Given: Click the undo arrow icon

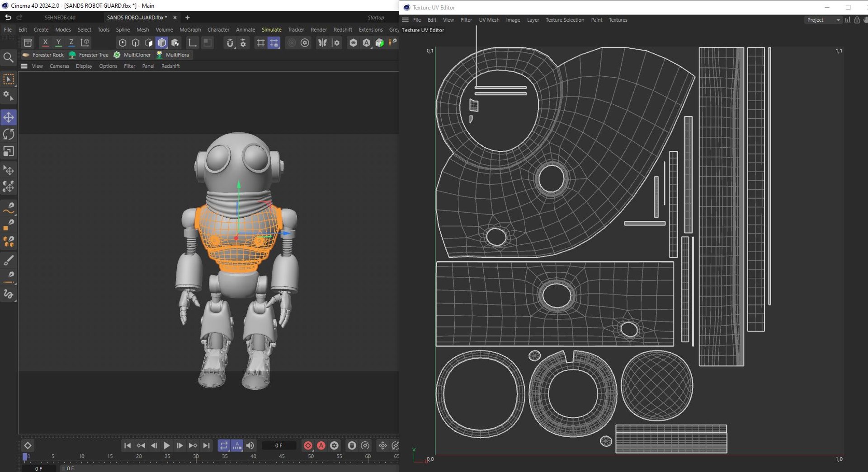Looking at the screenshot, I should (8, 17).
